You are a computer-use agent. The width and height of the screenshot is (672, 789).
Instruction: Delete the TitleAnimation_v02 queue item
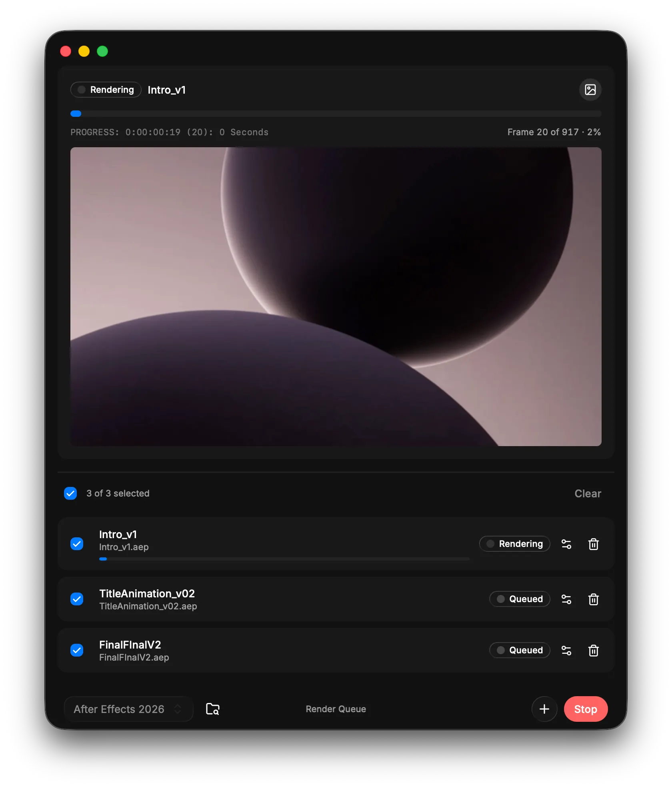click(x=593, y=599)
